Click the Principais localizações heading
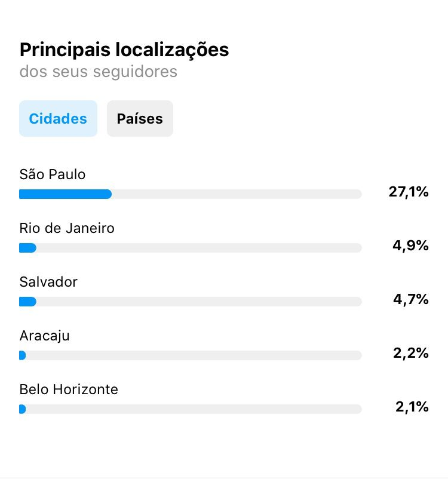 point(124,50)
